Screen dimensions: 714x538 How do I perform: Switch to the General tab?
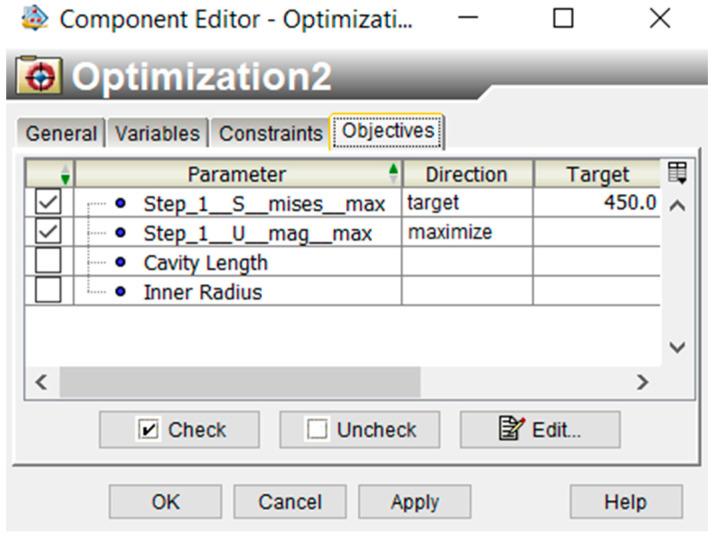click(x=61, y=133)
